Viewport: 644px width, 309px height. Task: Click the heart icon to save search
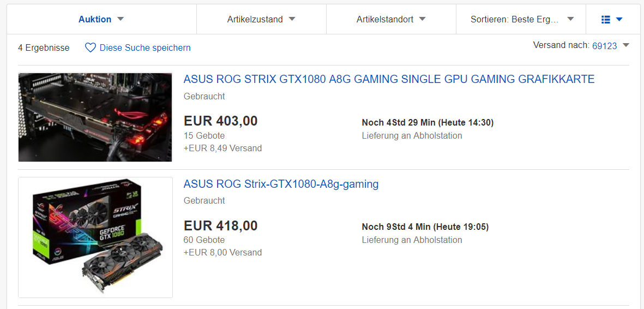pyautogui.click(x=91, y=48)
